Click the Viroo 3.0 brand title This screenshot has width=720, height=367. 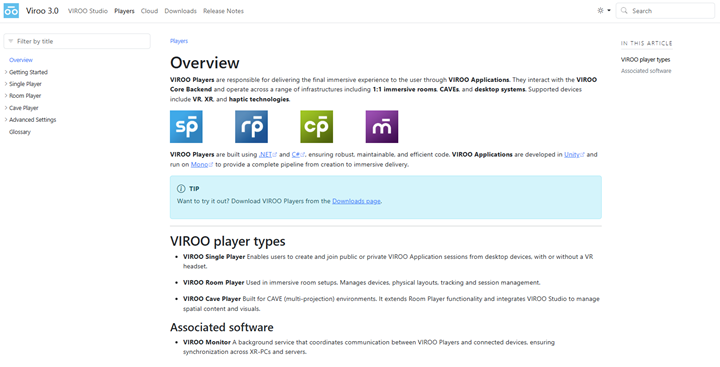point(42,11)
